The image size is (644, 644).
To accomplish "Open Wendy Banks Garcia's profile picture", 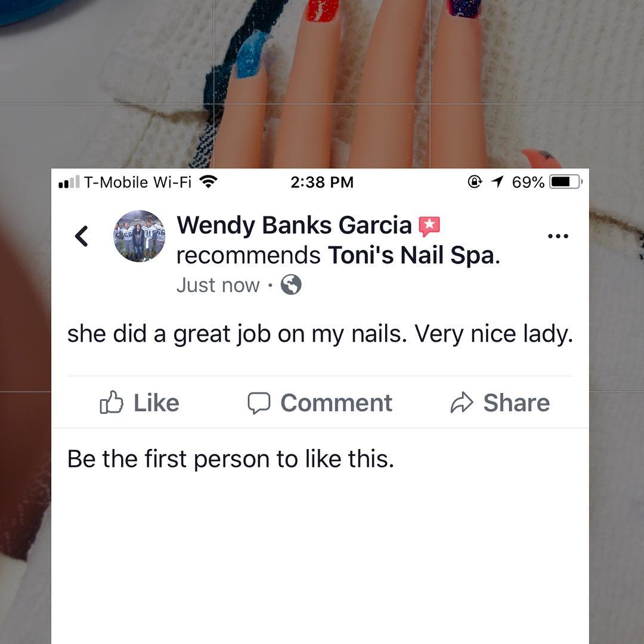I will coord(139,236).
